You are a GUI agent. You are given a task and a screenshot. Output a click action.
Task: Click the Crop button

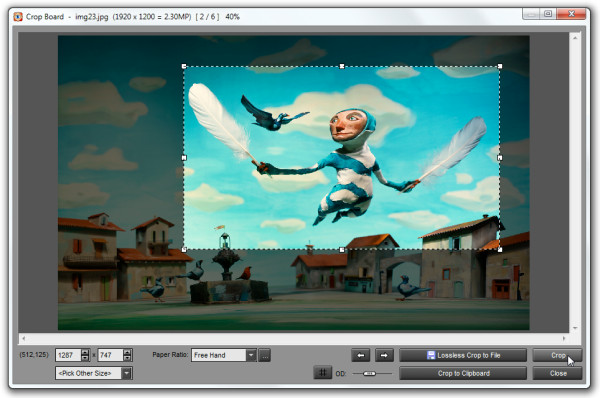(x=558, y=355)
